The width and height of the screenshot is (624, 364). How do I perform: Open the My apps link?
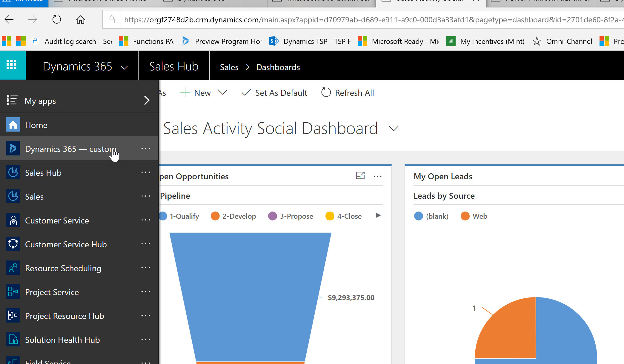point(40,101)
